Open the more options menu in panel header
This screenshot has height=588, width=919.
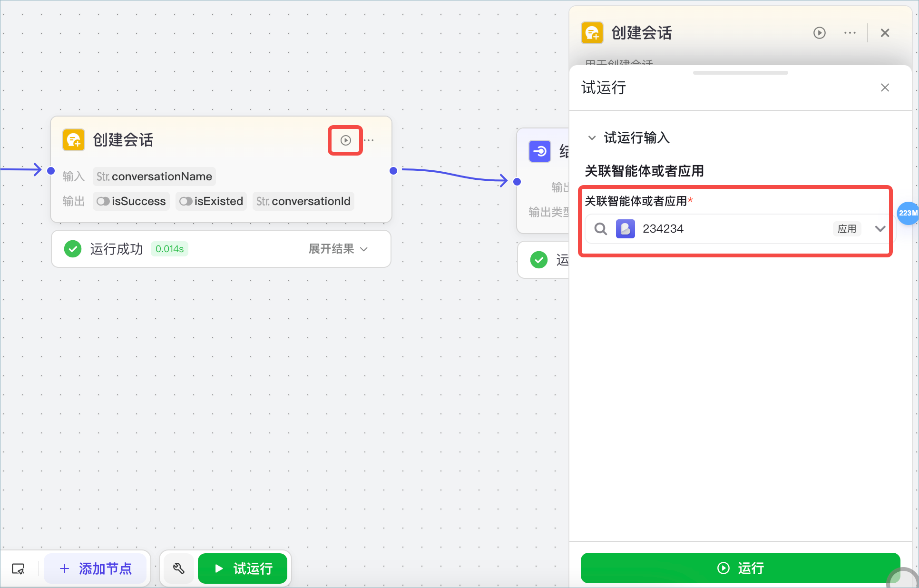pyautogui.click(x=850, y=33)
